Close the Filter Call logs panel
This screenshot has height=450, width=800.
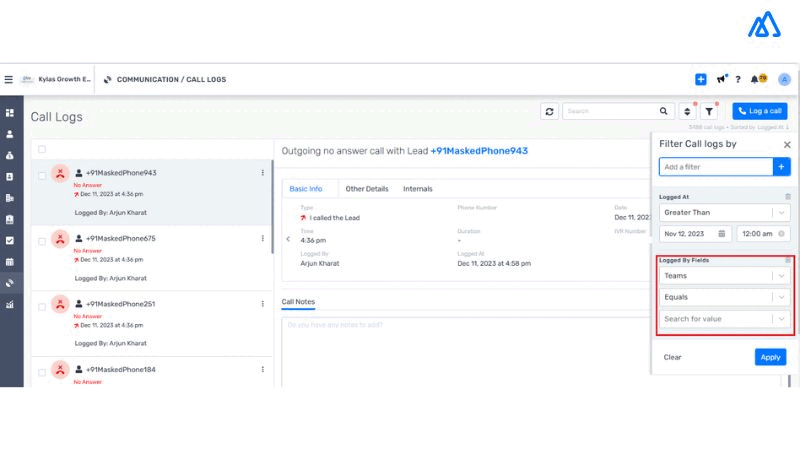787,145
